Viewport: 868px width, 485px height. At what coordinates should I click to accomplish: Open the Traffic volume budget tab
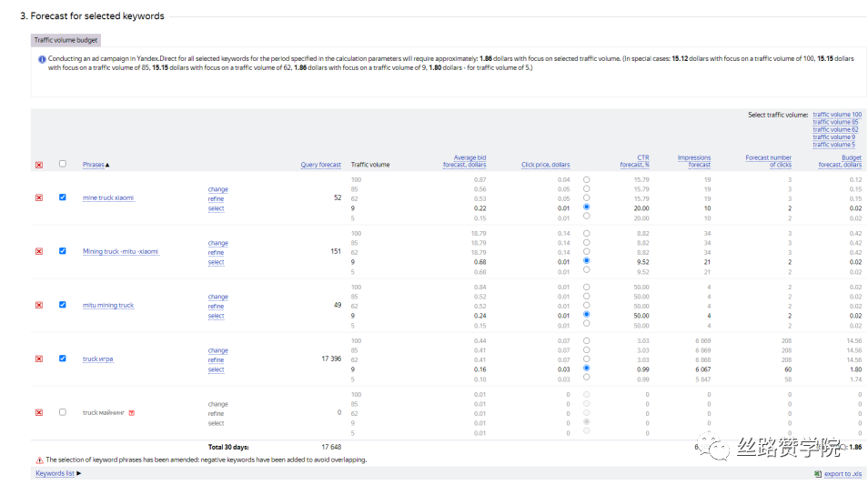66,40
